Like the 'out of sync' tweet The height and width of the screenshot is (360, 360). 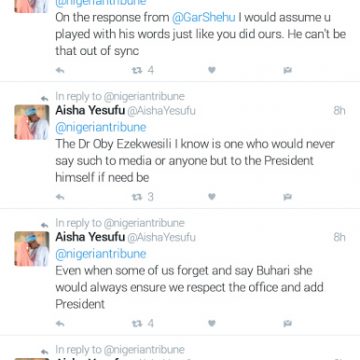tap(212, 70)
